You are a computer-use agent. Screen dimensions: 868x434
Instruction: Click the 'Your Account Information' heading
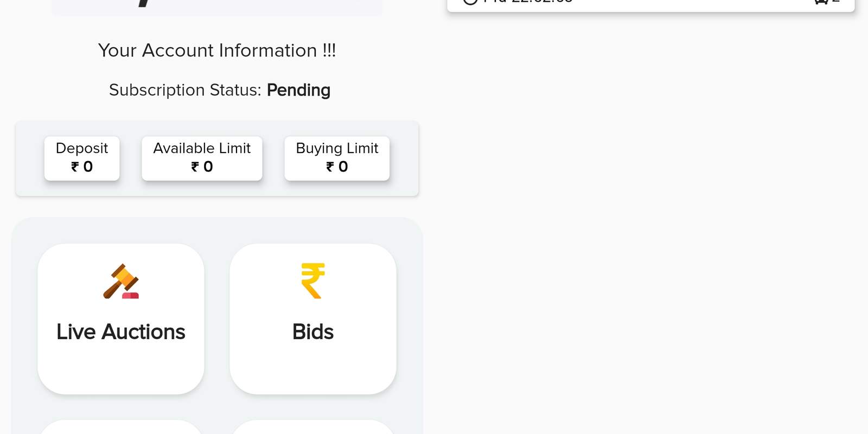(217, 50)
